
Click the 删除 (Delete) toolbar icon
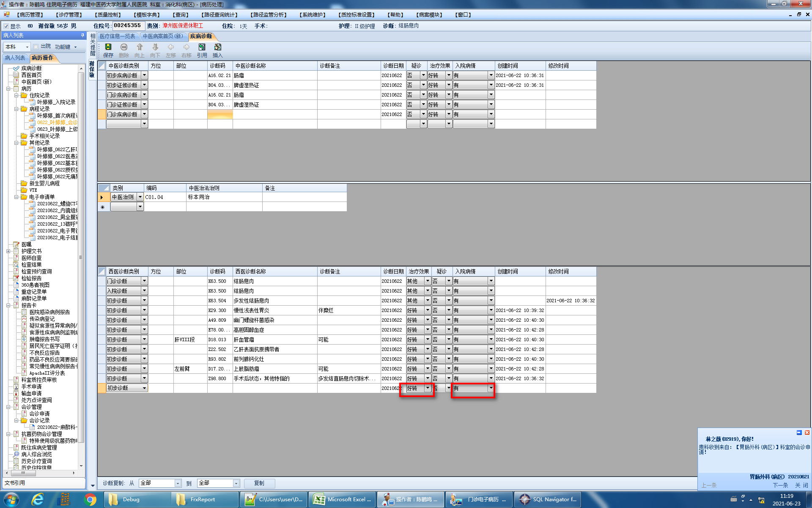coord(124,47)
